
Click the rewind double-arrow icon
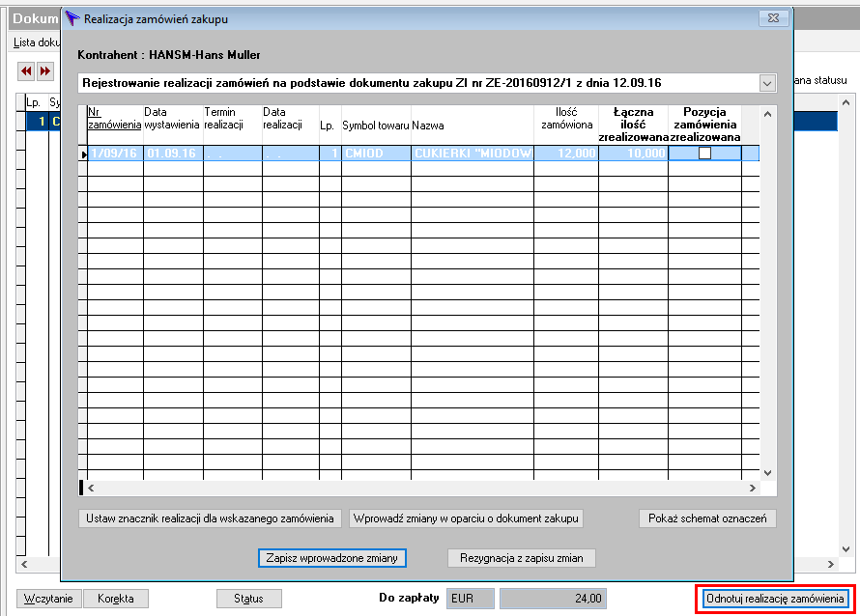pos(26,70)
